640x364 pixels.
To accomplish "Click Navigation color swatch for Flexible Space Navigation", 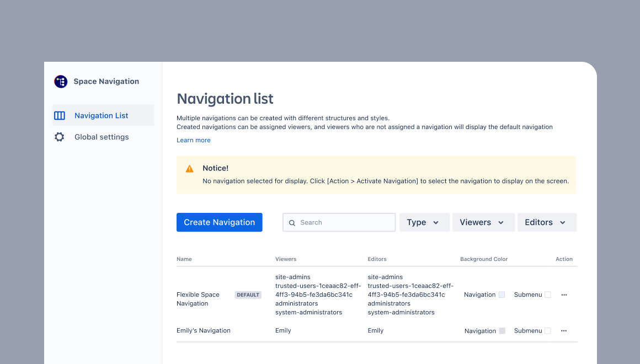I will coord(502,295).
